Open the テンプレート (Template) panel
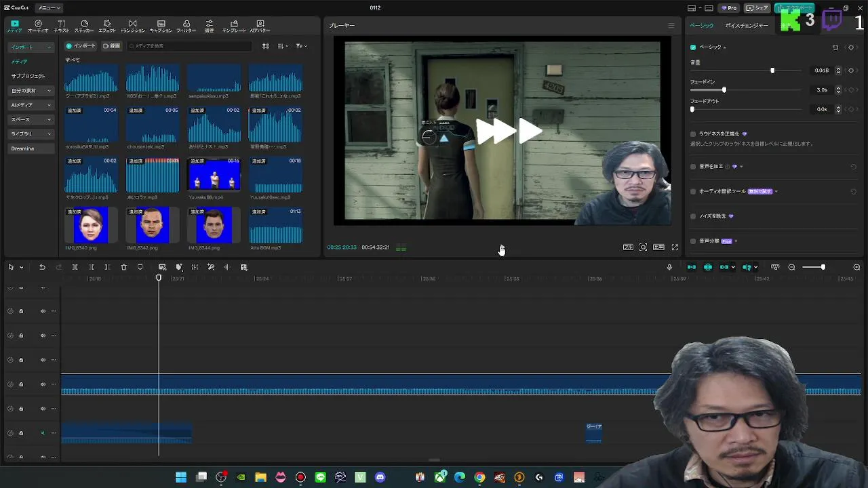Image resolution: width=868 pixels, height=488 pixels. pos(234,26)
